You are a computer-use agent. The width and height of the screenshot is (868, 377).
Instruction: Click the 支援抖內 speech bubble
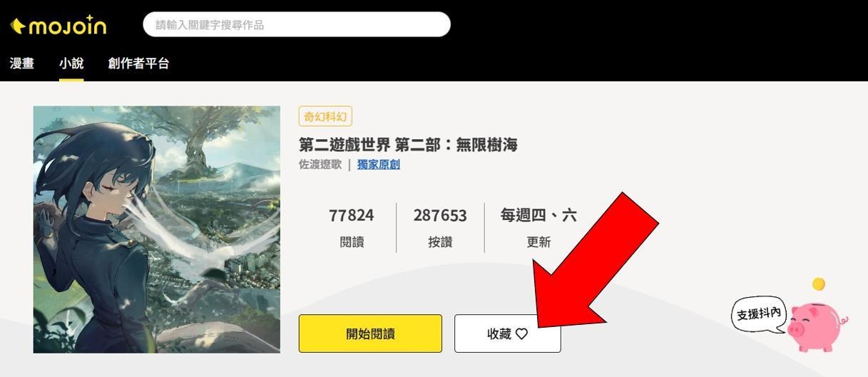(759, 313)
